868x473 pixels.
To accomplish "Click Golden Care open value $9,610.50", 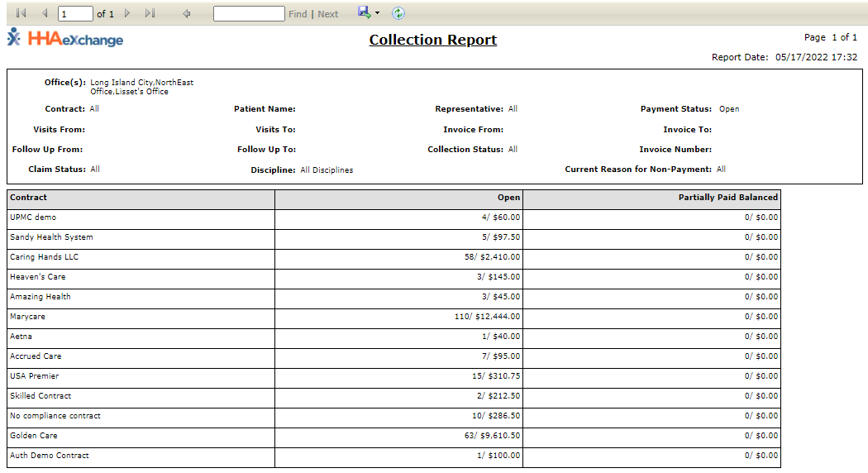I will tap(492, 436).
